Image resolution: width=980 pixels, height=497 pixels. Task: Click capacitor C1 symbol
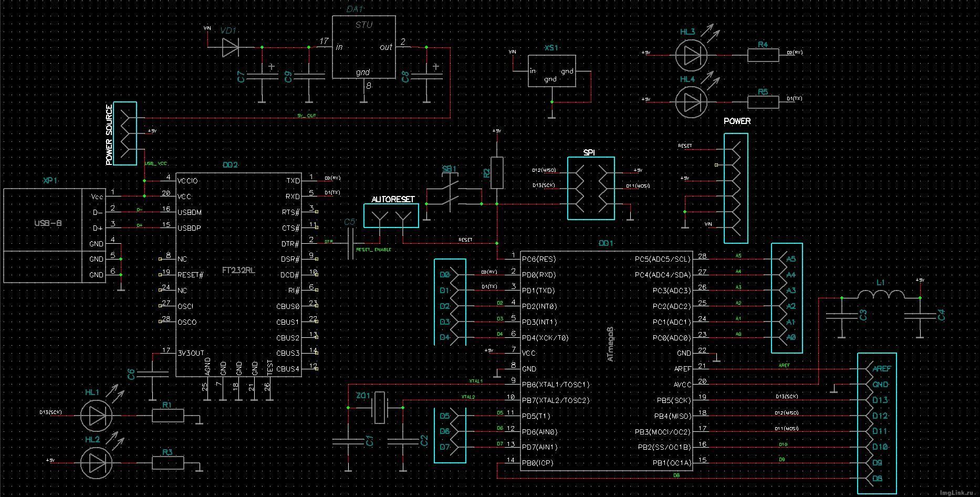click(x=348, y=442)
